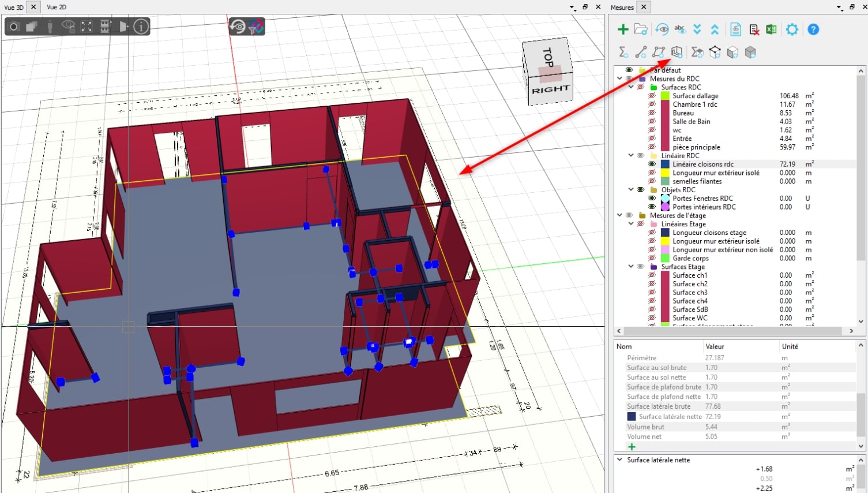868x493 pixels.
Task: Open settings with the blue gear icon
Action: click(792, 29)
